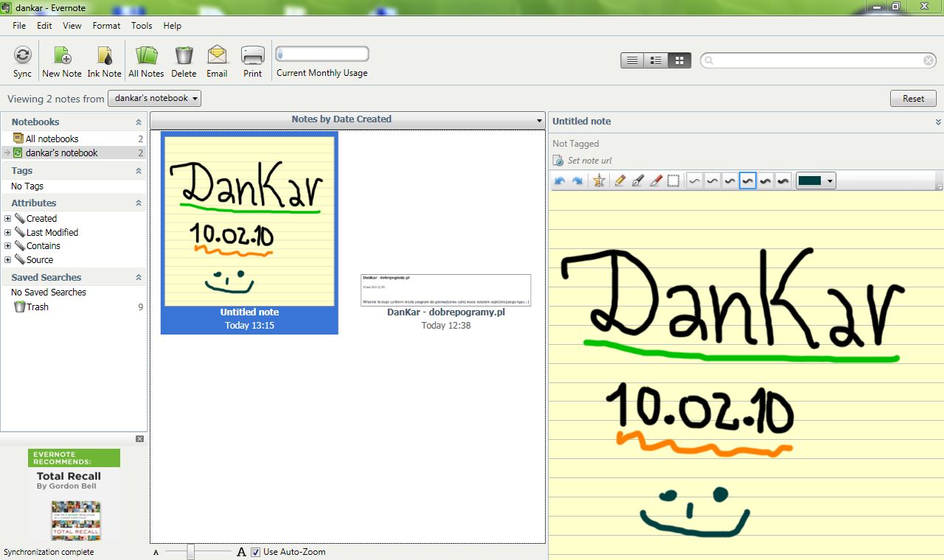This screenshot has height=560, width=944.
Task: Click the thumbnail zoom slider
Action: (x=190, y=552)
